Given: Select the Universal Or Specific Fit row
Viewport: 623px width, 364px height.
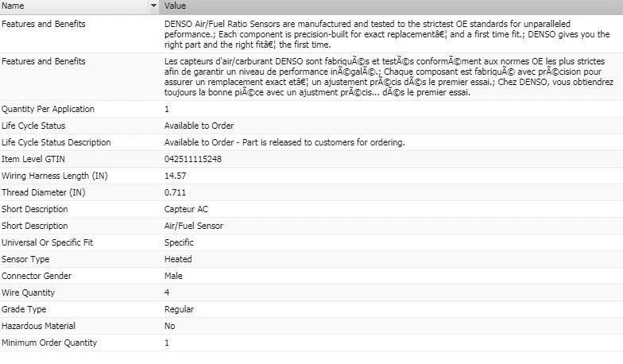Looking at the screenshot, I should (x=311, y=242).
